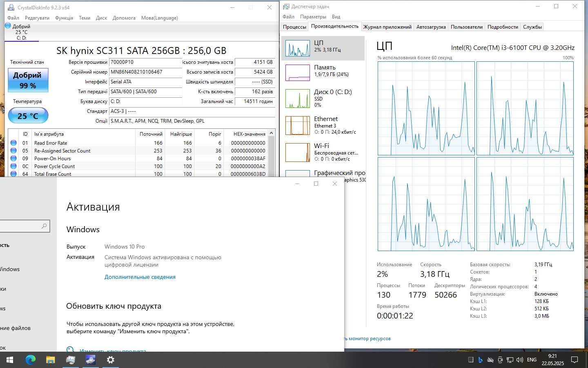This screenshot has width=588, height=368.
Task: Click firmware version field 70000P10
Action: tap(145, 62)
